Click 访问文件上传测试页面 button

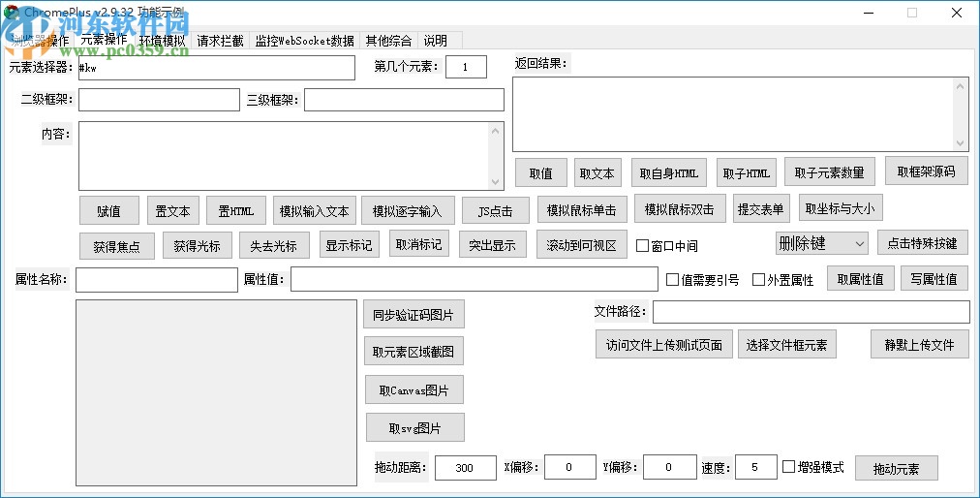coord(663,344)
